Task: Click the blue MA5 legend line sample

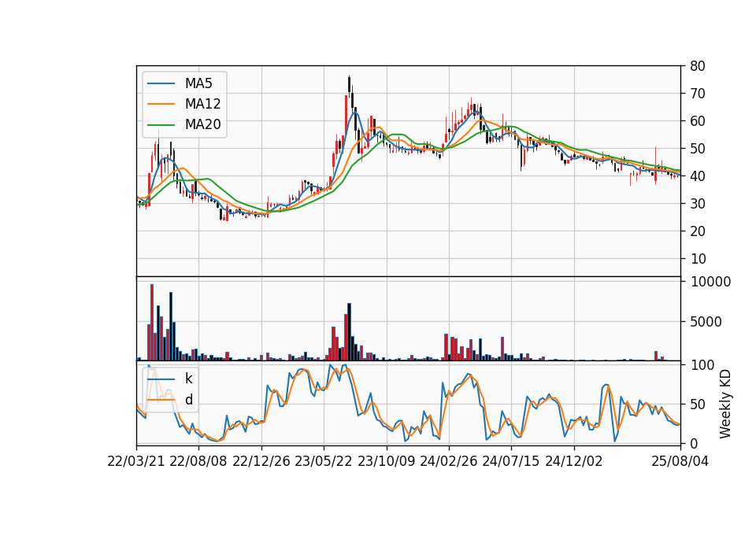Action: click(x=161, y=83)
